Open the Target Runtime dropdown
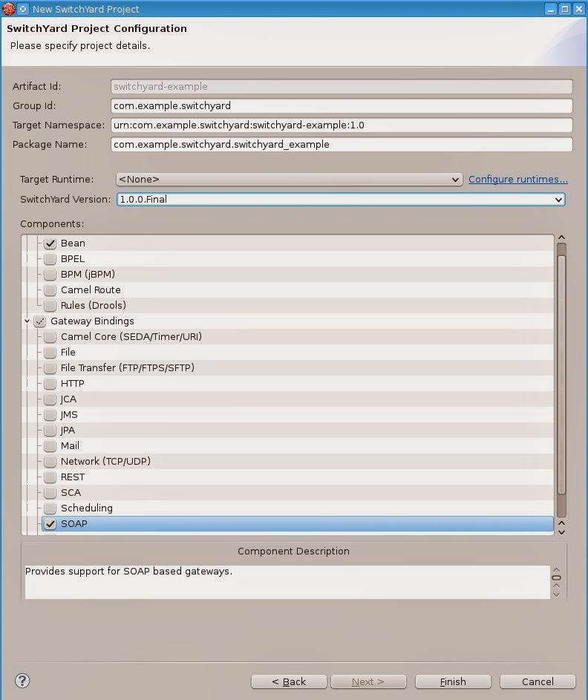Screen dimensions: 588x700 point(289,179)
